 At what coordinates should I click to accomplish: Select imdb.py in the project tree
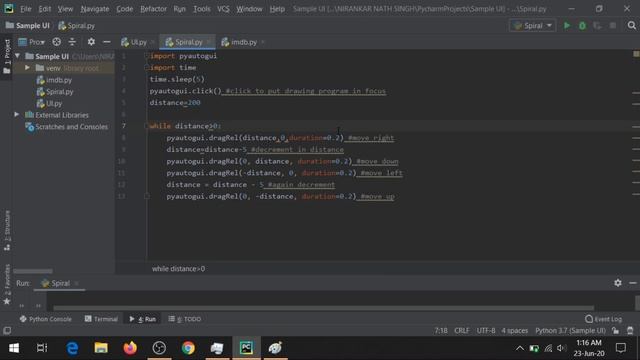point(54,80)
